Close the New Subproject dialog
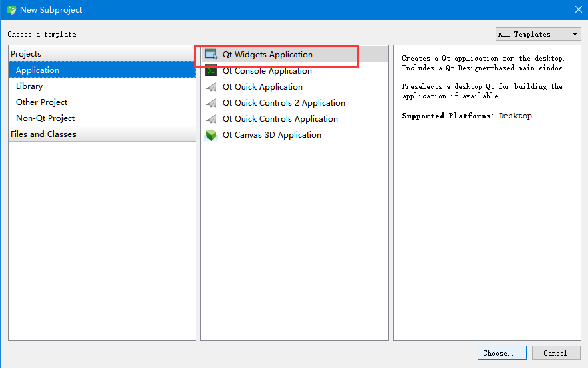Image resolution: width=588 pixels, height=369 pixels. (578, 10)
